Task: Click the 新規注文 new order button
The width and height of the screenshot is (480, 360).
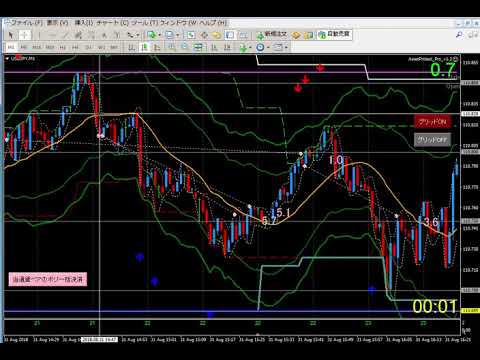Action: tap(272, 35)
